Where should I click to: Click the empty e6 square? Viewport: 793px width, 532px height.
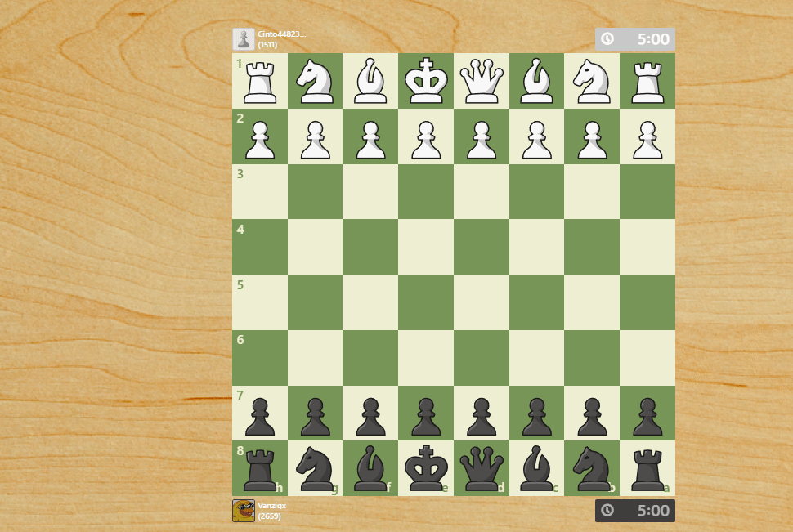426,358
